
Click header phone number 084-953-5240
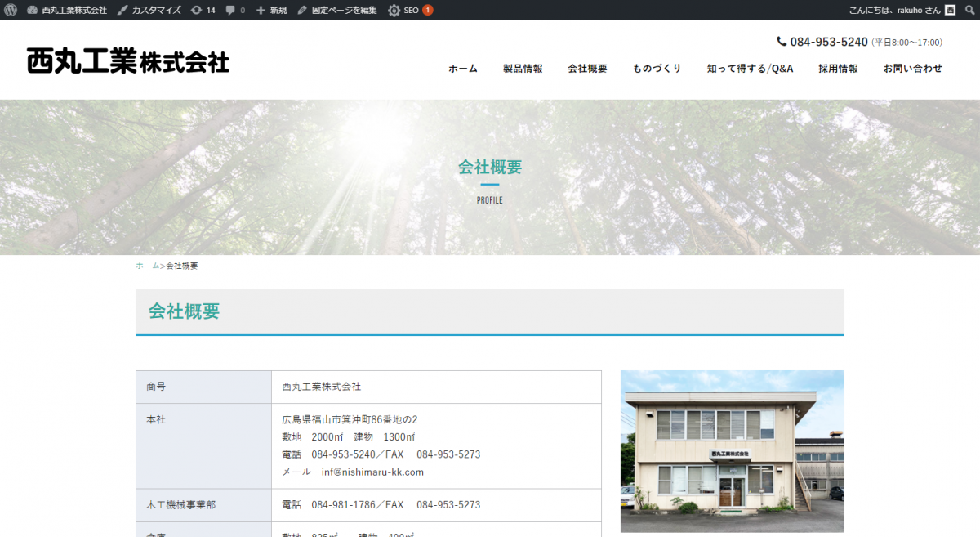tap(829, 42)
